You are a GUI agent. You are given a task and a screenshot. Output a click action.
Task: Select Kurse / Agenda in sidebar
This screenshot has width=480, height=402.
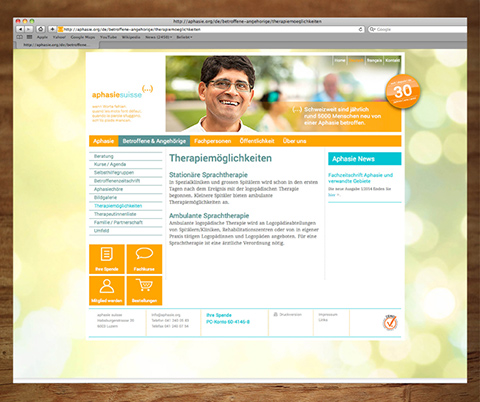pyautogui.click(x=126, y=164)
